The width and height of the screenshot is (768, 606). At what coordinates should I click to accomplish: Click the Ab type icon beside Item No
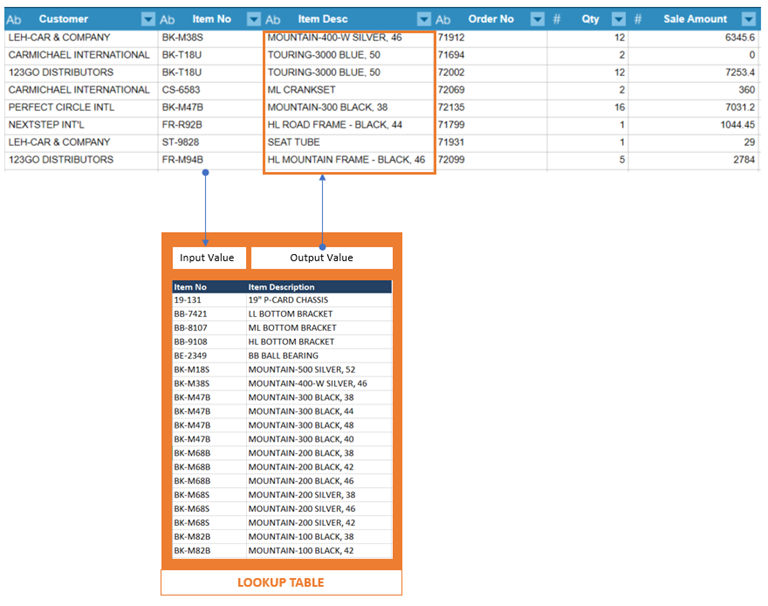point(167,20)
